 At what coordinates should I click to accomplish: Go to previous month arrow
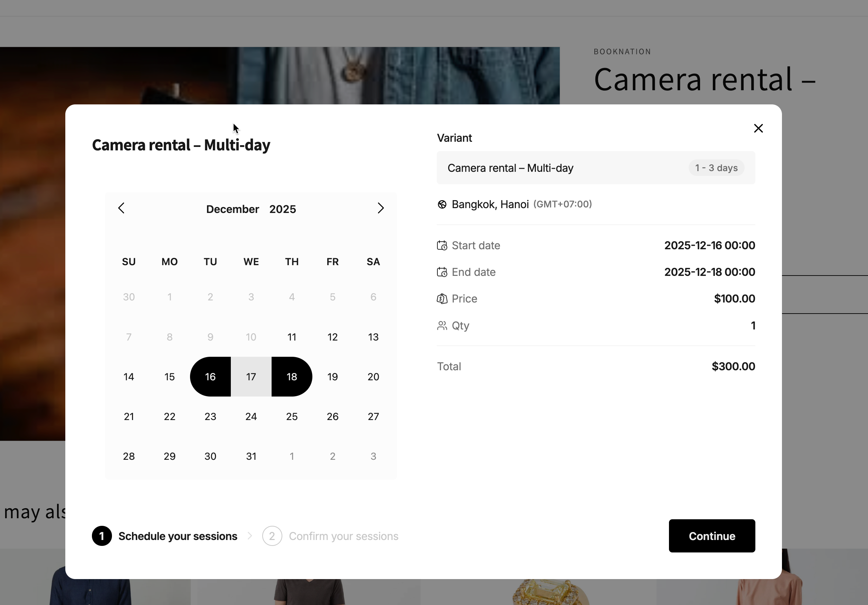coord(121,208)
